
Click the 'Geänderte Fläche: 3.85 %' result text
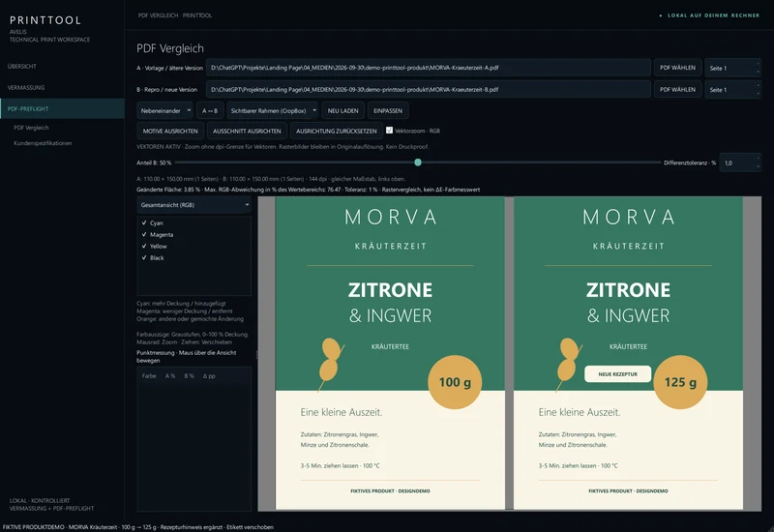click(x=167, y=190)
